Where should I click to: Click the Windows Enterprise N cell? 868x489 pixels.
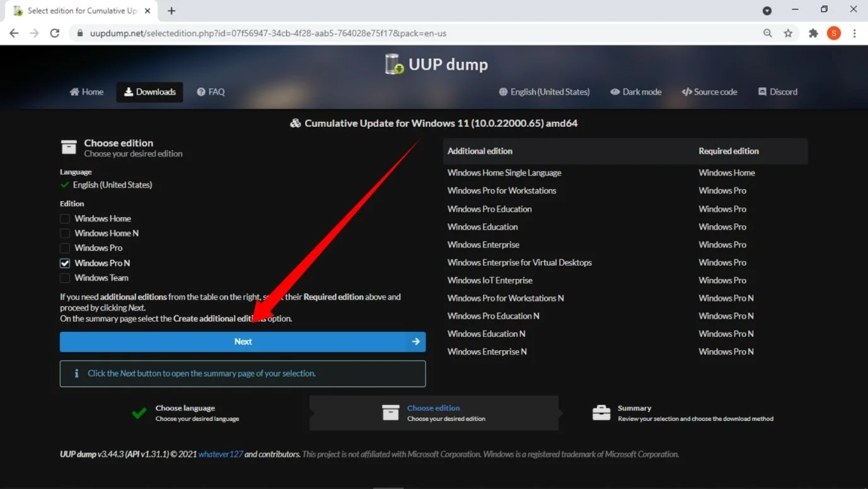(x=487, y=352)
